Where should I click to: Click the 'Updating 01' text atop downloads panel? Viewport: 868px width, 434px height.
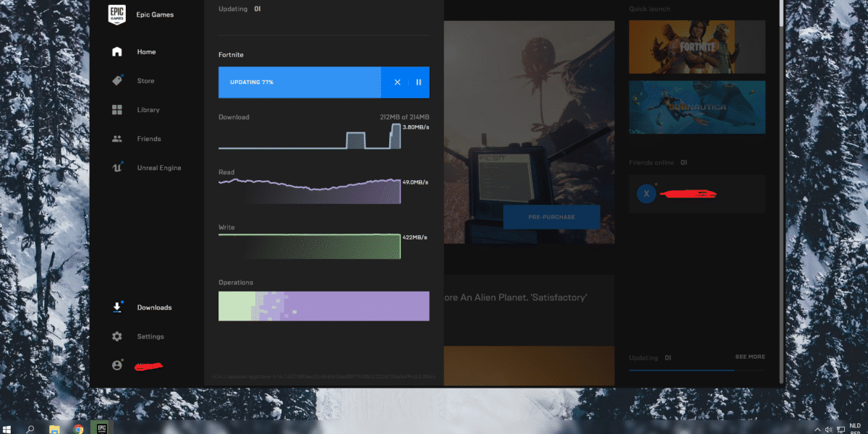(x=239, y=9)
